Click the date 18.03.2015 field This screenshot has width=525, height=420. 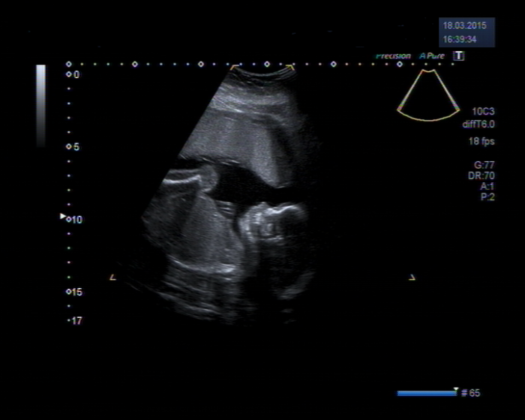pyautogui.click(x=465, y=25)
